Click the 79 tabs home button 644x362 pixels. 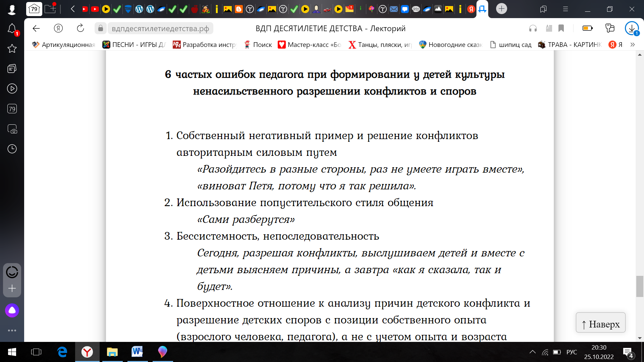pyautogui.click(x=34, y=9)
